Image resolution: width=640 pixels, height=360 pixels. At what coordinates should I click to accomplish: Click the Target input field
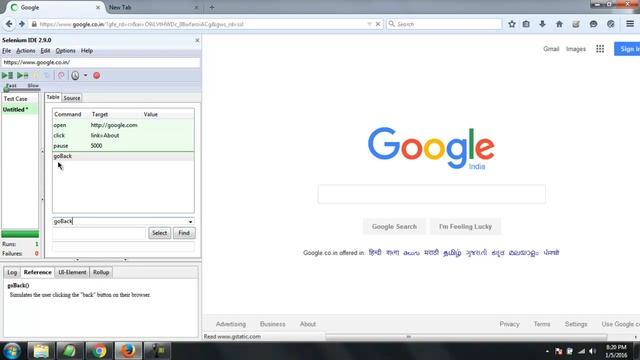coord(99,233)
